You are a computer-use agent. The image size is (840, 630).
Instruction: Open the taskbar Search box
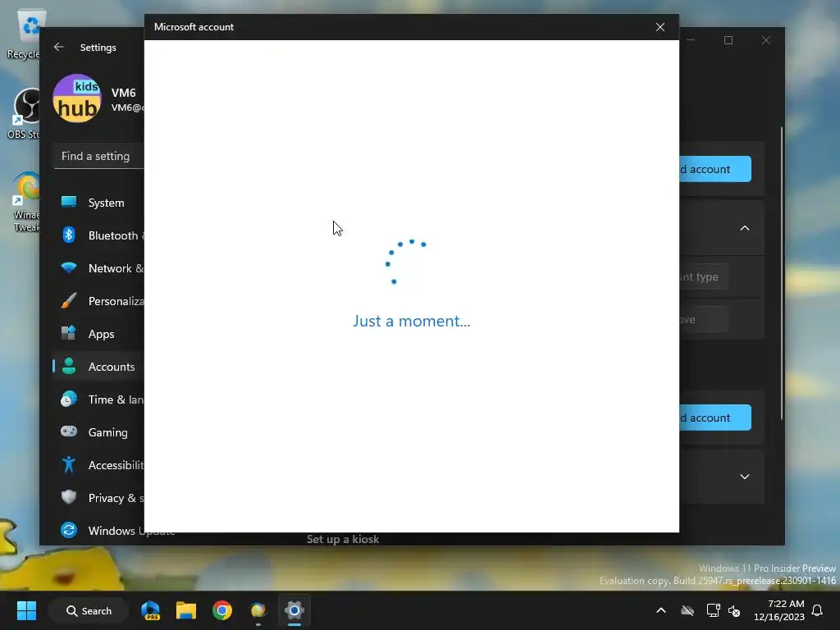tap(89, 610)
